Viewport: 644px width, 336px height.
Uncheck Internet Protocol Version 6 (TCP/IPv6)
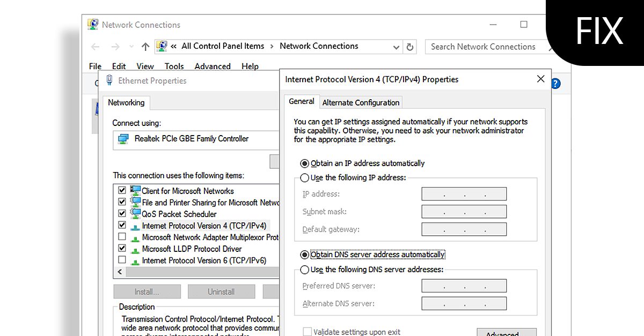click(122, 260)
